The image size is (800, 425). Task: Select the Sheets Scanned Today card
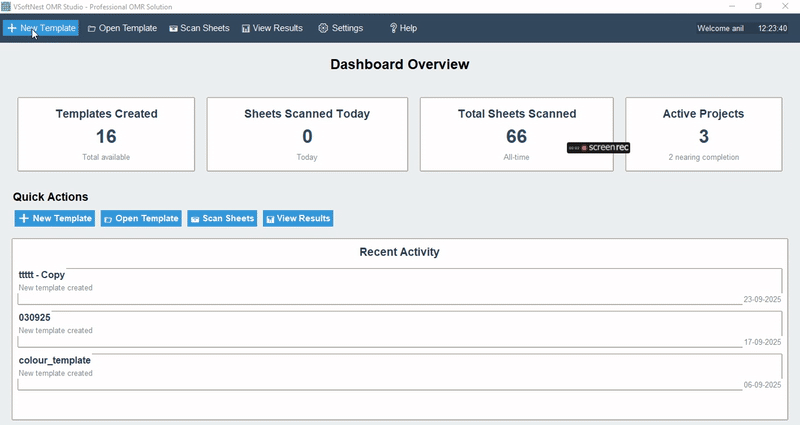pyautogui.click(x=307, y=134)
